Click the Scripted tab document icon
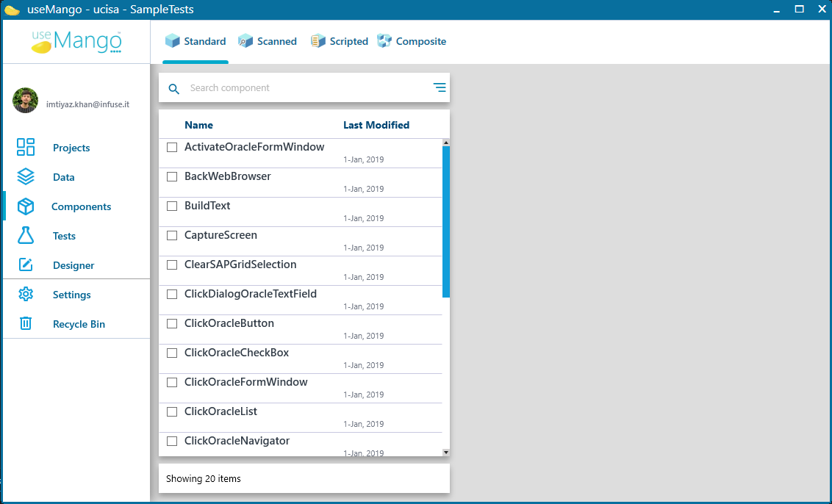This screenshot has height=504, width=832. pyautogui.click(x=318, y=41)
